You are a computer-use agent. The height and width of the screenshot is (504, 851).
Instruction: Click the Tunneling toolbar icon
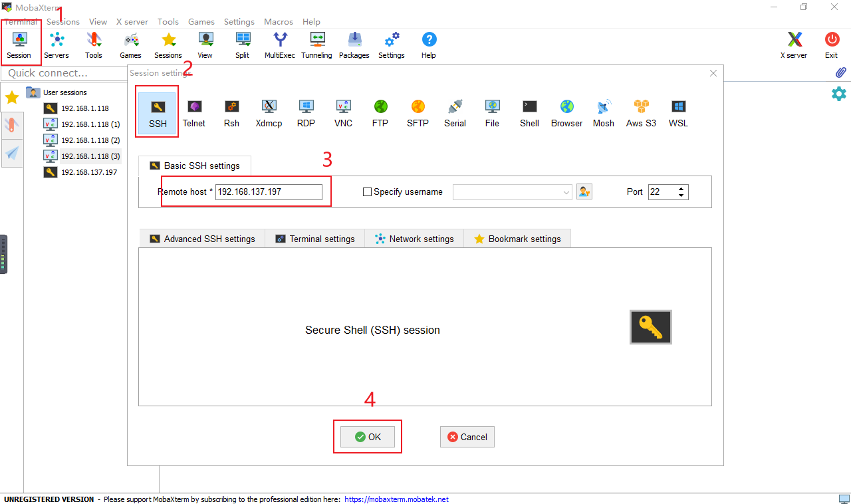coord(316,45)
